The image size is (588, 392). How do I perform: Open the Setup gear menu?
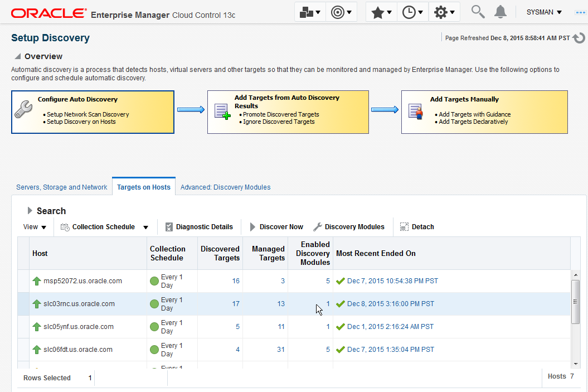[x=444, y=12]
